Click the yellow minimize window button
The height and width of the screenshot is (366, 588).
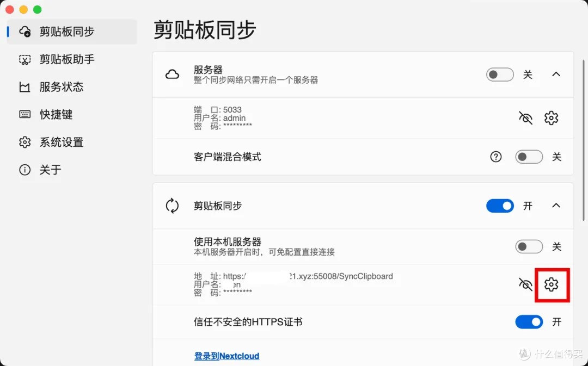click(x=23, y=9)
